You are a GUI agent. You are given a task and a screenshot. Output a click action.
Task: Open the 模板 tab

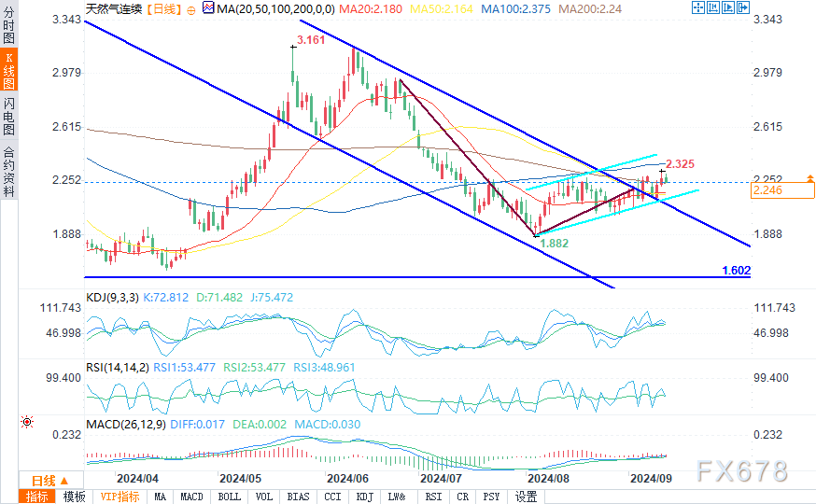pos(74,497)
